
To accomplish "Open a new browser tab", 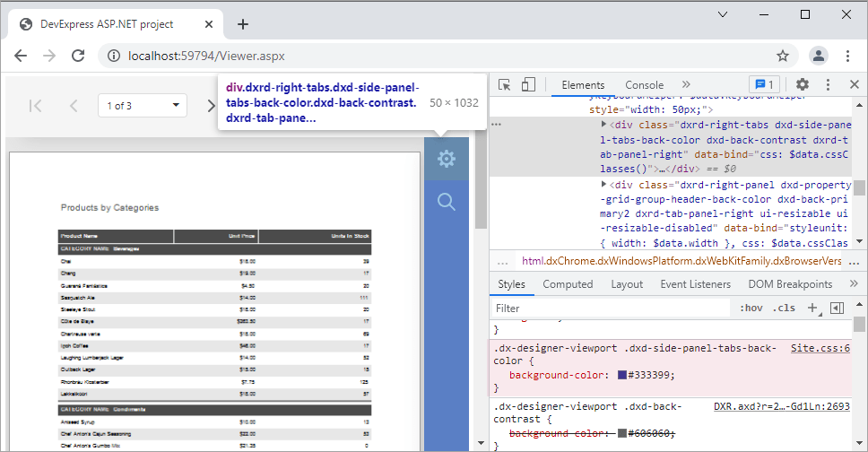I will (242, 24).
